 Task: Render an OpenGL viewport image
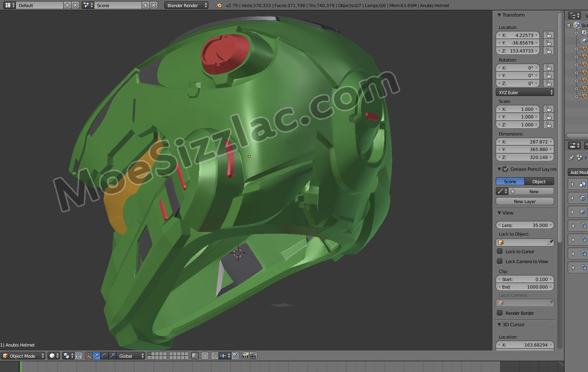click(x=245, y=356)
